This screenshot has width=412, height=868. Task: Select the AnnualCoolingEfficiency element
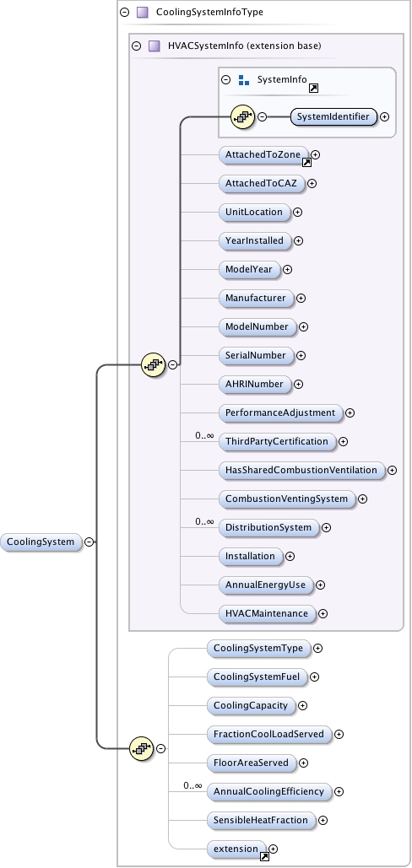(x=269, y=791)
